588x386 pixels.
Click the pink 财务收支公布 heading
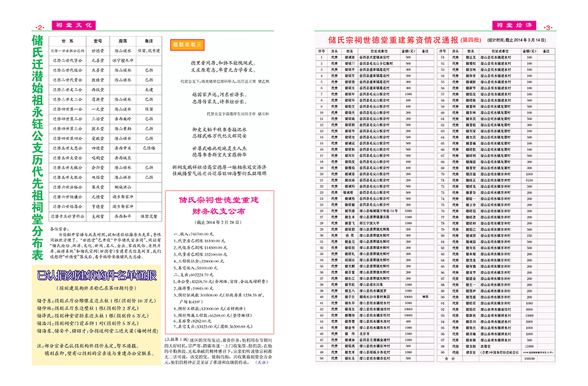tap(219, 211)
